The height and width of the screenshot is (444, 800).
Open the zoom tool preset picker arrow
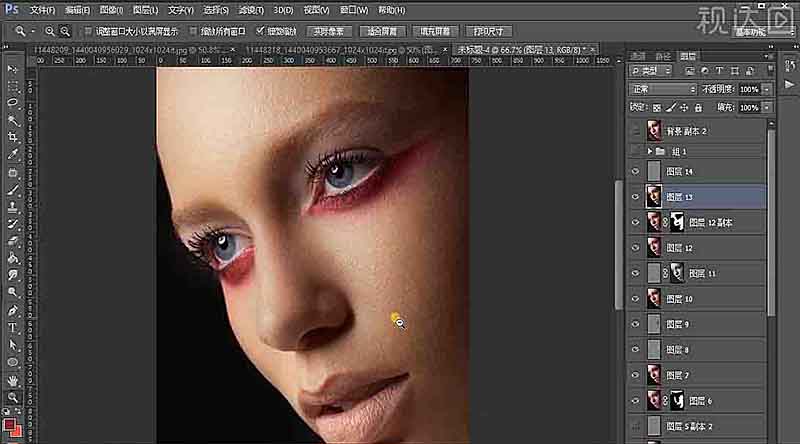pos(33,32)
